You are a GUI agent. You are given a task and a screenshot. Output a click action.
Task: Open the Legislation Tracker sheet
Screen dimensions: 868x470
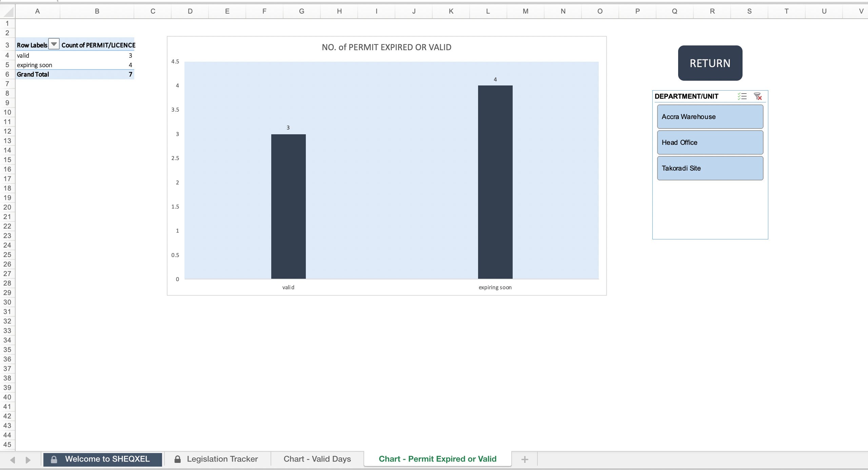(222, 459)
